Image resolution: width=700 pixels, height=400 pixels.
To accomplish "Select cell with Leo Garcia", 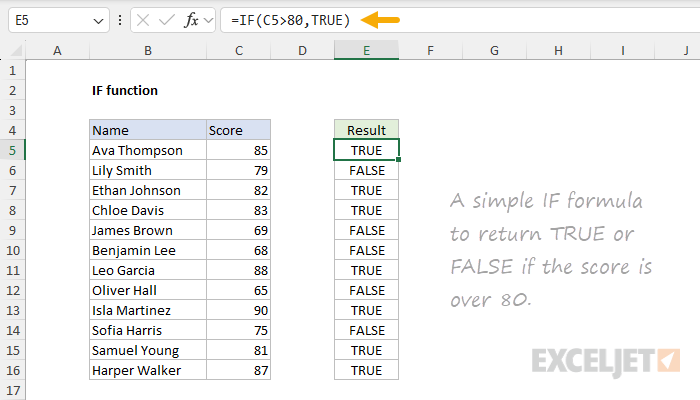I will [148, 271].
